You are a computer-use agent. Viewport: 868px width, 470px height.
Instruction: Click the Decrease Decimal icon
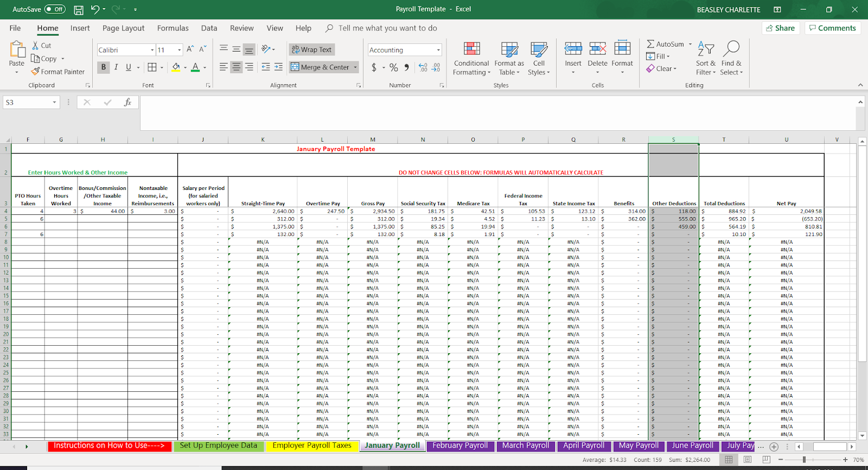[x=436, y=67]
